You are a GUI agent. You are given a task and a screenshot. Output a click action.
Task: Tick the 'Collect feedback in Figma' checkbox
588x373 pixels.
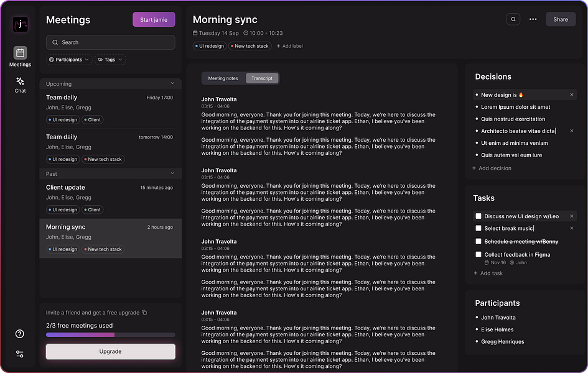tap(478, 254)
